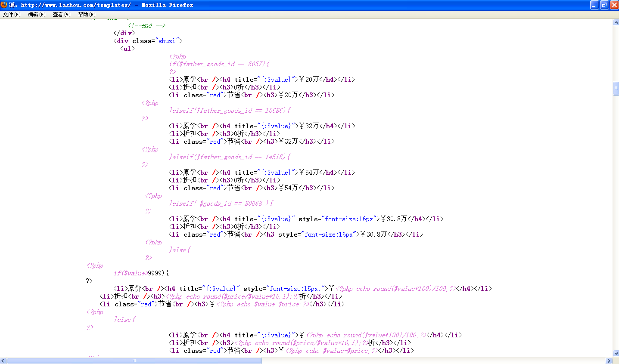Open the 文件(F) menu
Image resolution: width=619 pixels, height=364 pixels.
[x=12, y=15]
